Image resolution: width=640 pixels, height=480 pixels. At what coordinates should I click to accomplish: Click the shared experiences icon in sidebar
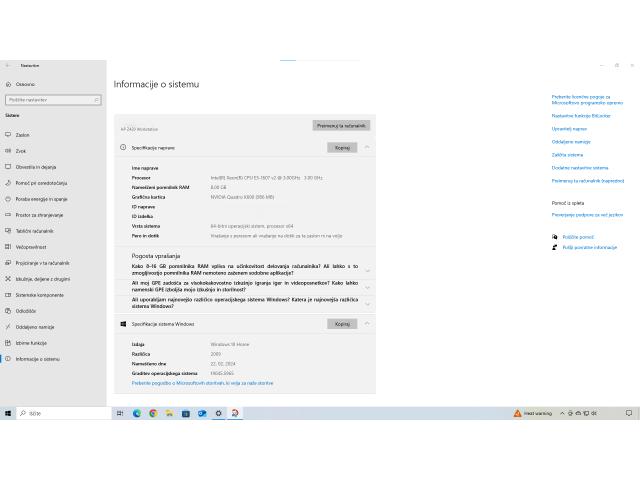point(8,279)
